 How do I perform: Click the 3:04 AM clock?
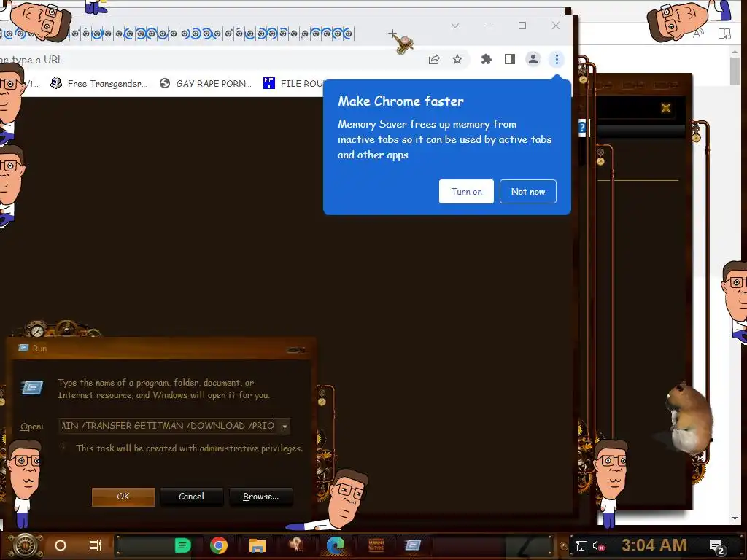pos(654,545)
